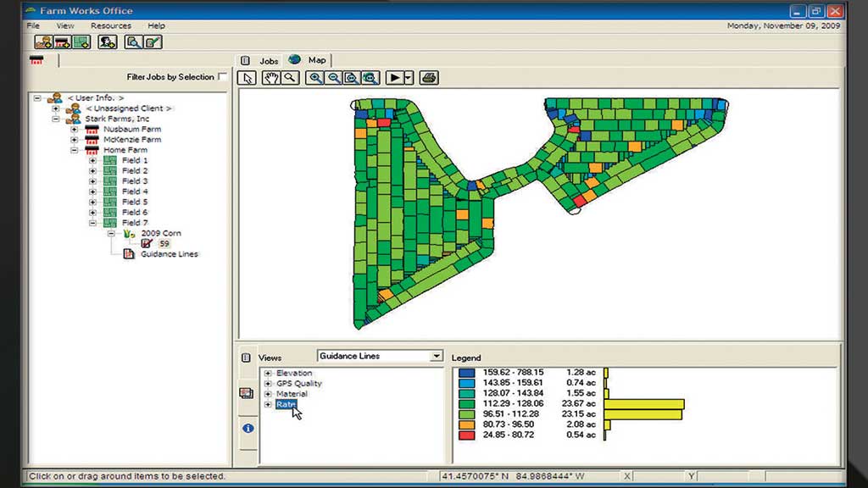The height and width of the screenshot is (488, 868).
Task: Select Nusbaum Farm label in tree
Action: [132, 130]
